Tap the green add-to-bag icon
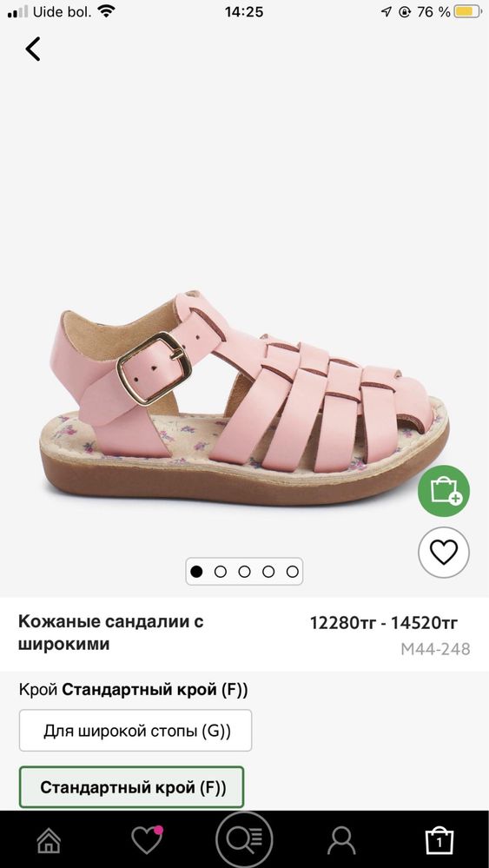Image resolution: width=489 pixels, height=868 pixels. pos(443,491)
